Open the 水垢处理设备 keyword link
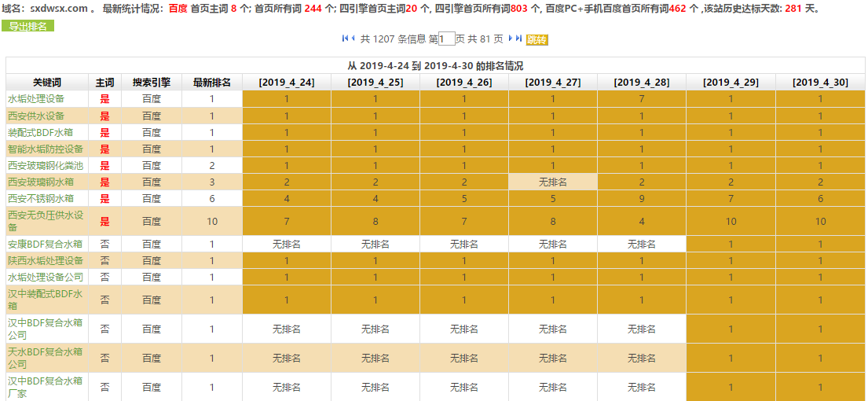Screen dimensions: 868x401 (36, 99)
